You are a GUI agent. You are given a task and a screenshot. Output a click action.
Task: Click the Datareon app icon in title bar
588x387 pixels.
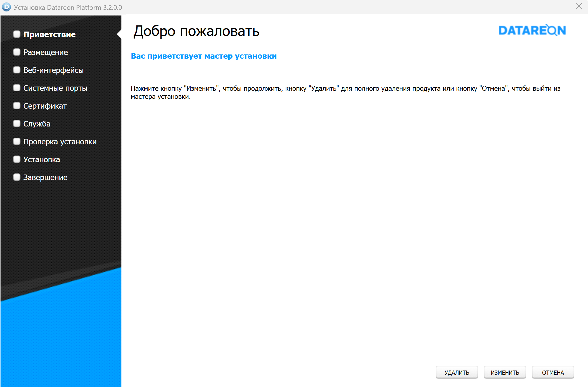pyautogui.click(x=6, y=7)
